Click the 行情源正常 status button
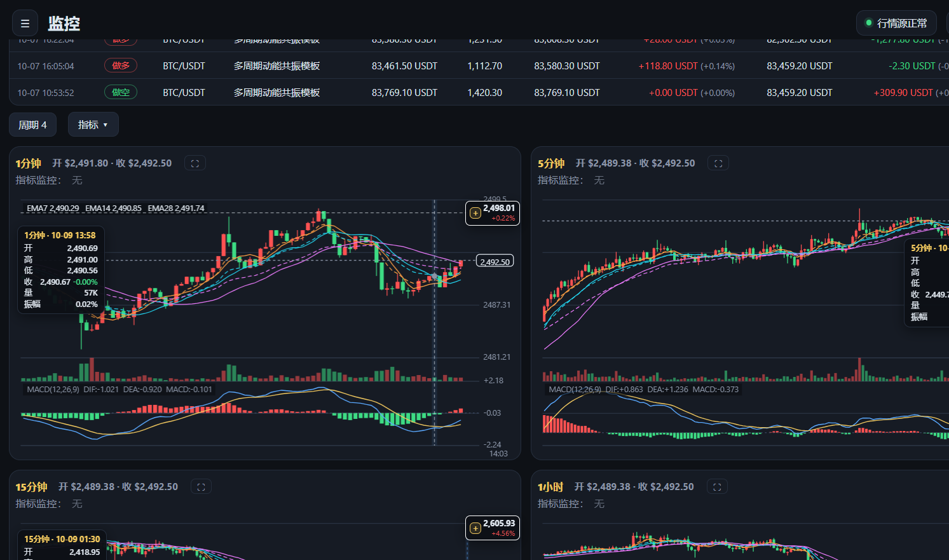Screen dimensions: 949x560 [896, 24]
